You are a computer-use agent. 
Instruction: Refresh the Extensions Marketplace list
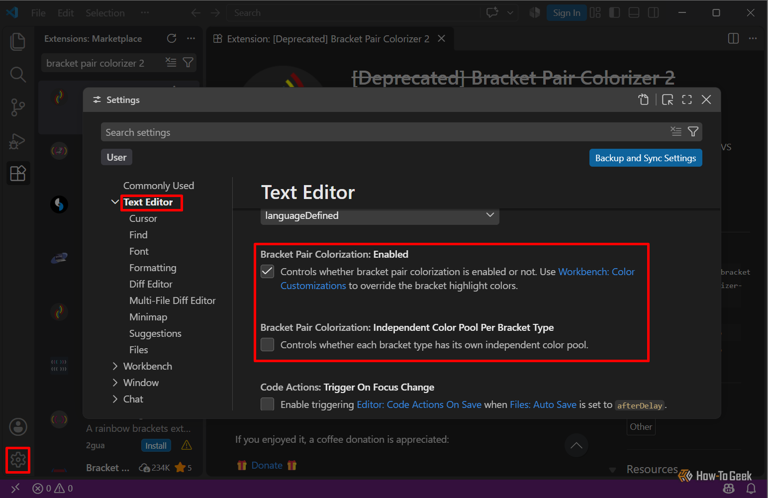[171, 38]
